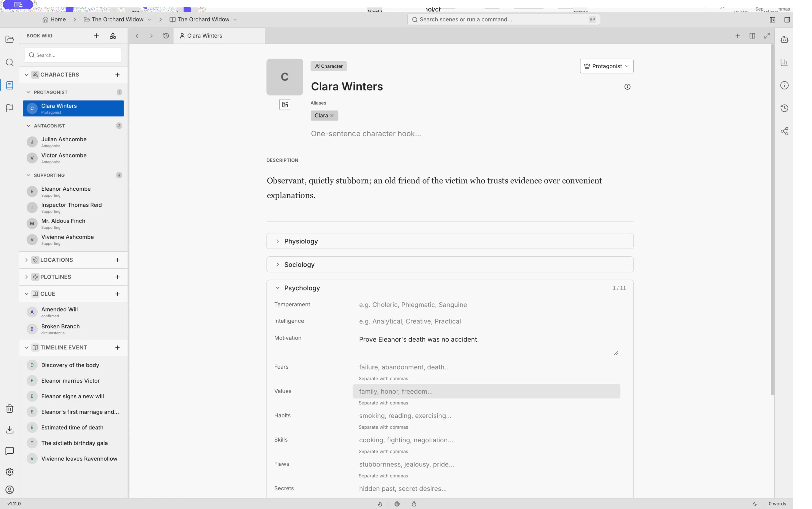Open AI assistant robot icon
The image size is (812, 509).
(784, 39)
